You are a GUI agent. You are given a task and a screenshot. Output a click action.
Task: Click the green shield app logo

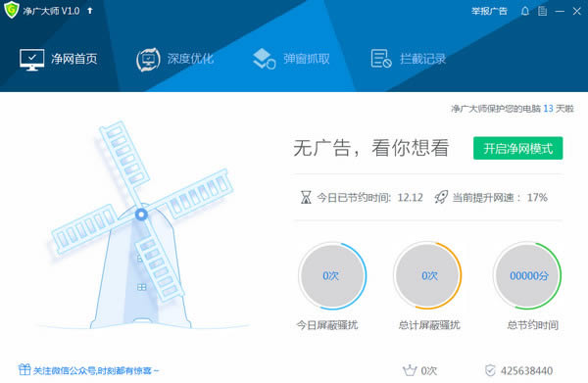click(x=11, y=10)
